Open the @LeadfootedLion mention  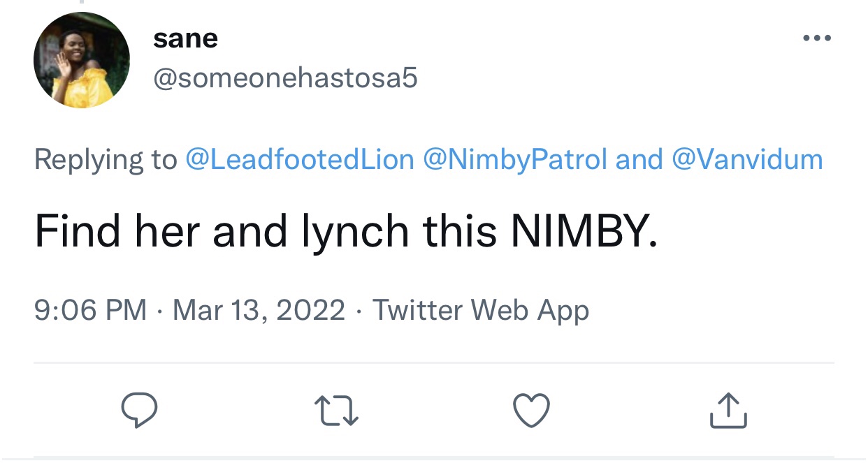(300, 160)
